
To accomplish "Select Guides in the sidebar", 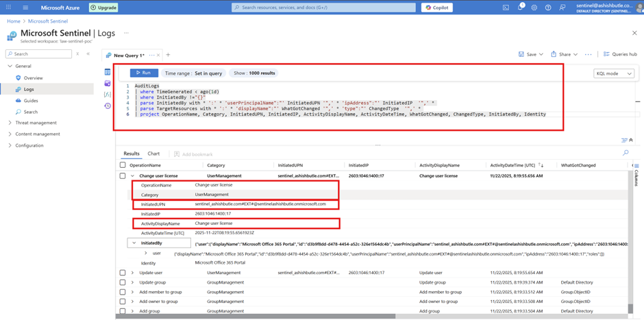I will [31, 101].
